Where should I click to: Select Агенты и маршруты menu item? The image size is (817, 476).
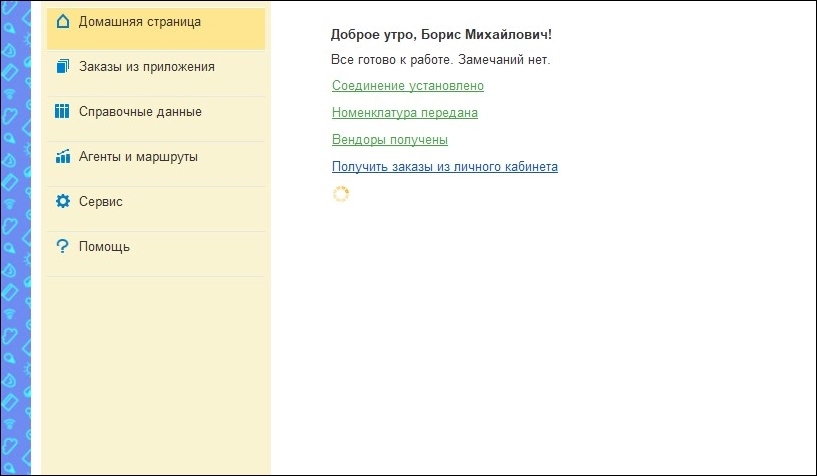pyautogui.click(x=156, y=164)
